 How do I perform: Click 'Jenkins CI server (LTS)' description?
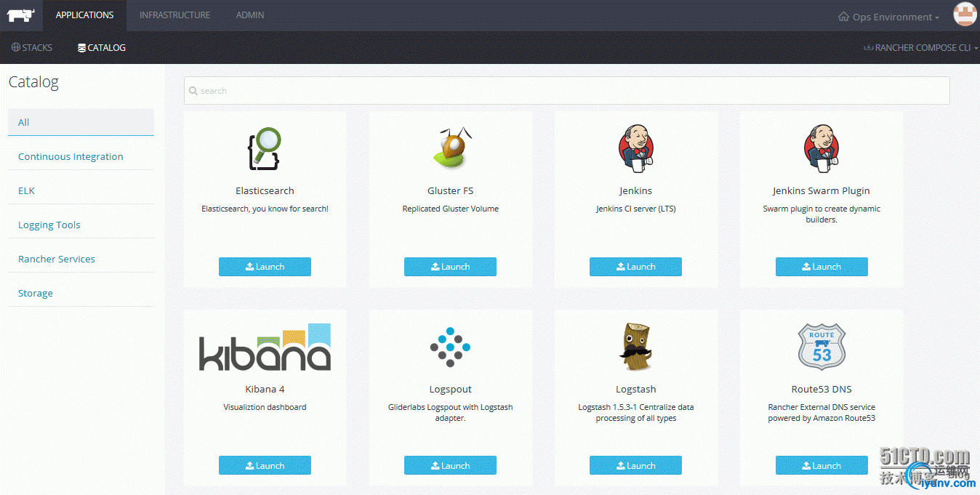click(635, 209)
